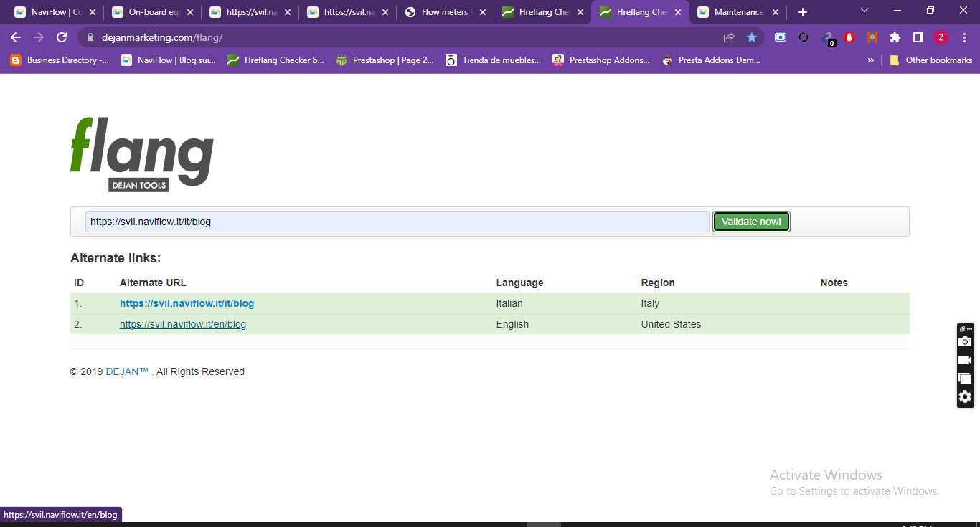Open the tab search dropdown
This screenshot has height=527, width=980.
coord(864,11)
